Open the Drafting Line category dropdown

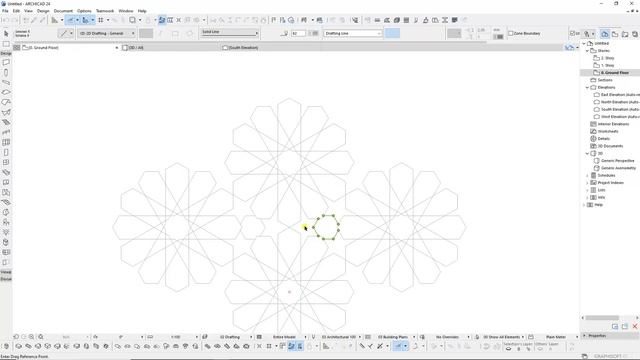pyautogui.click(x=353, y=33)
